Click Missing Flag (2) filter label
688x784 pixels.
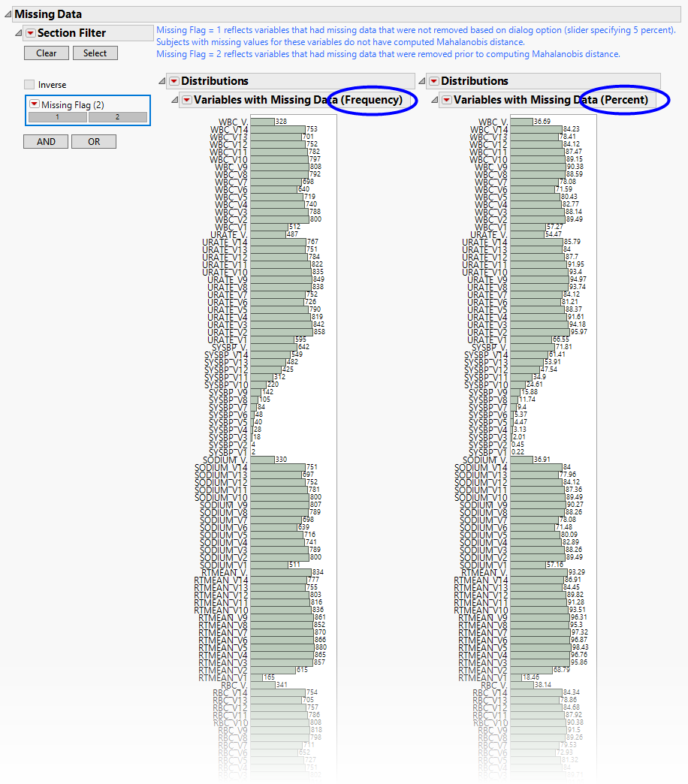tap(73, 105)
